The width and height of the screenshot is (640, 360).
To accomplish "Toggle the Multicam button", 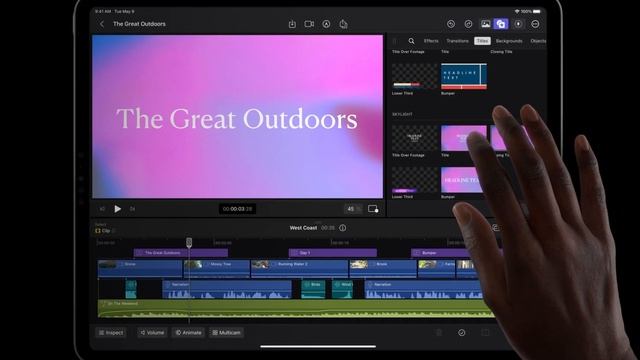I will tap(227, 333).
